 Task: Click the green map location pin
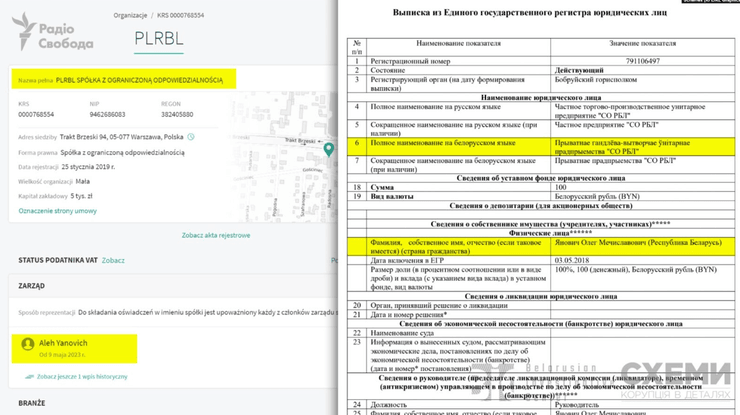click(x=328, y=149)
